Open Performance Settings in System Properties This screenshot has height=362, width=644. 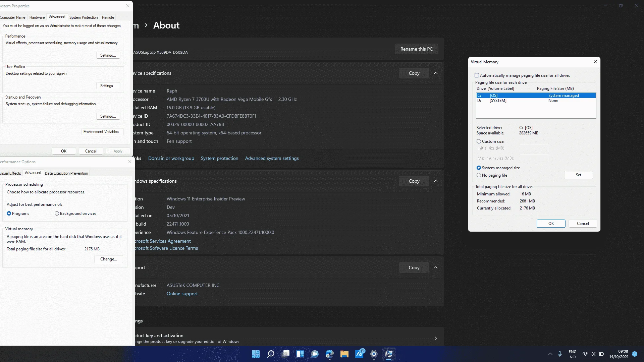point(108,55)
